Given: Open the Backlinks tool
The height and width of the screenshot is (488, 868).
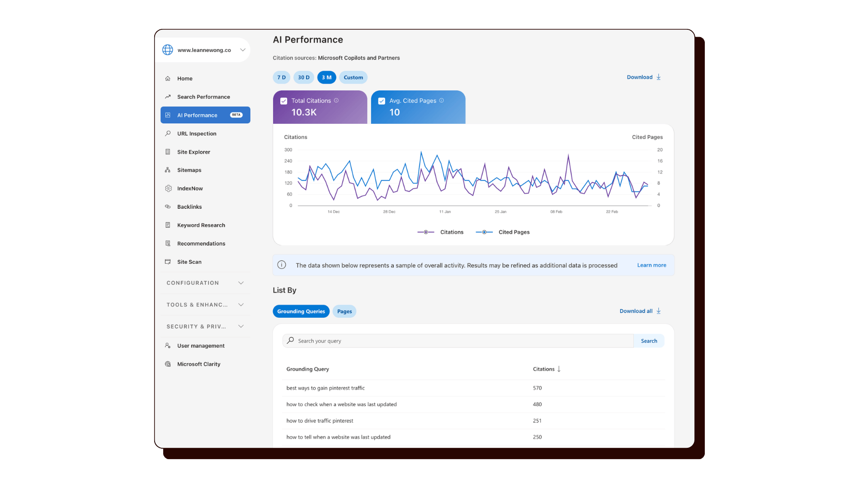Looking at the screenshot, I should 189,206.
